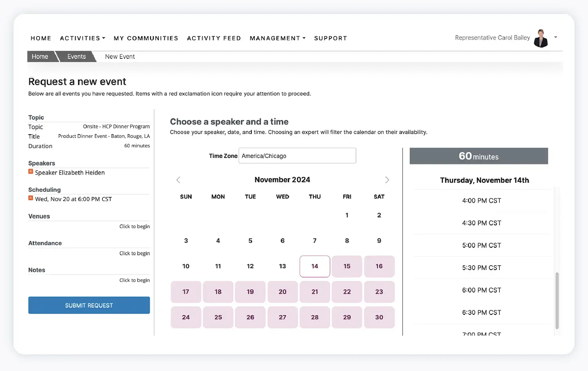Navigate to the Home breadcrumb
Viewport: 588px width, 371px height.
(40, 56)
